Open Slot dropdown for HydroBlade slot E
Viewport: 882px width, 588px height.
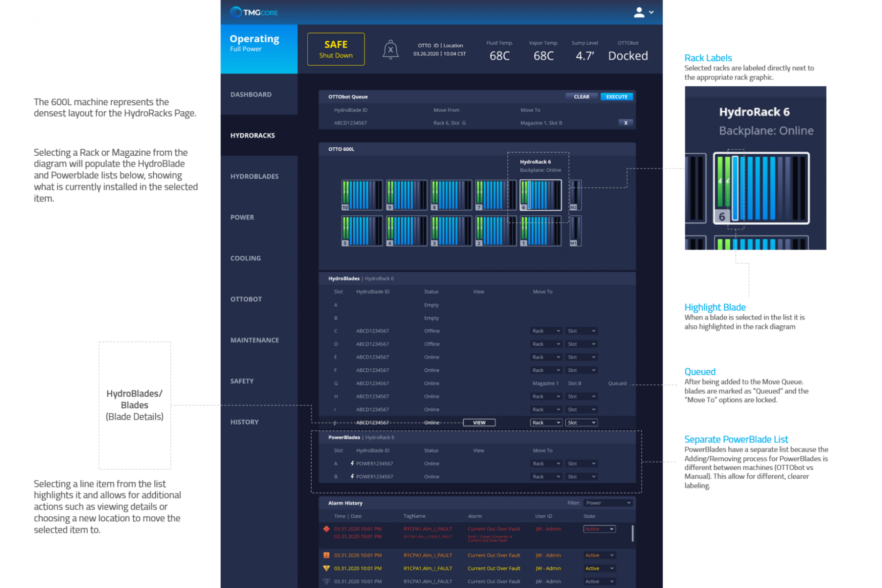(x=581, y=357)
